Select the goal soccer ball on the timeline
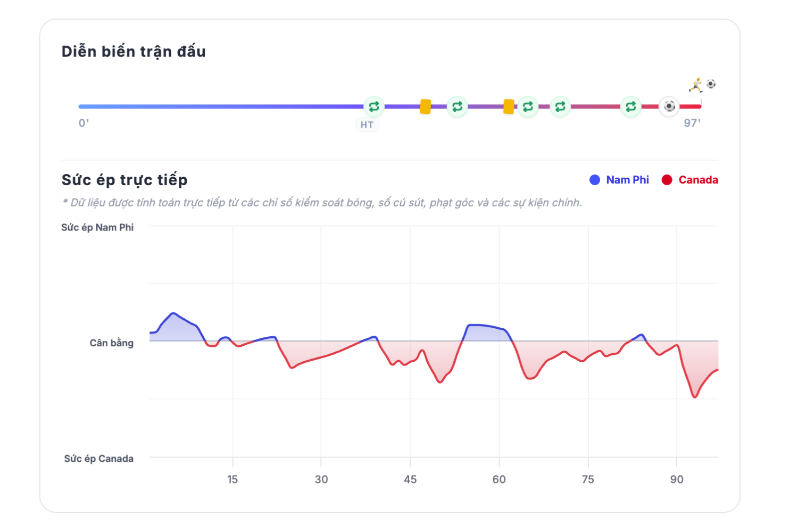 click(669, 106)
